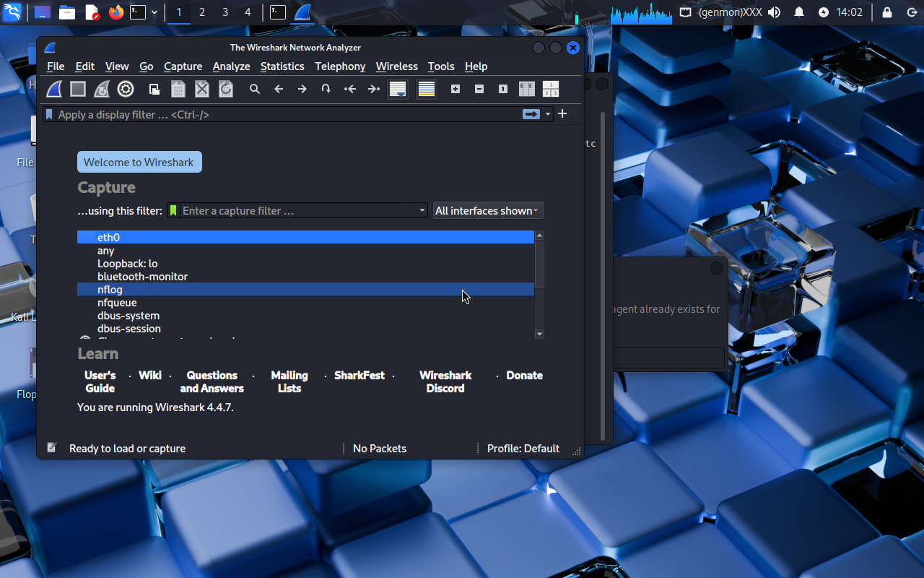Screen dimensions: 924x578
Task: Go back in packet history arrow
Action: click(x=279, y=89)
